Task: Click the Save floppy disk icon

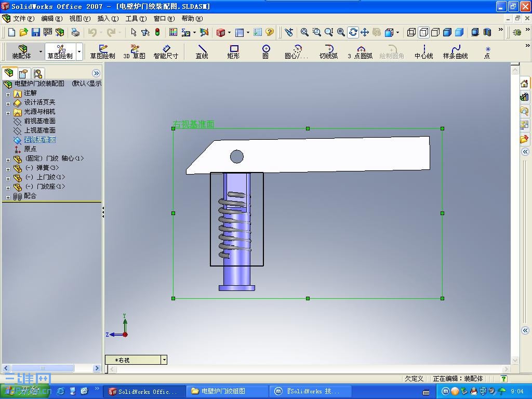Action: pos(36,32)
